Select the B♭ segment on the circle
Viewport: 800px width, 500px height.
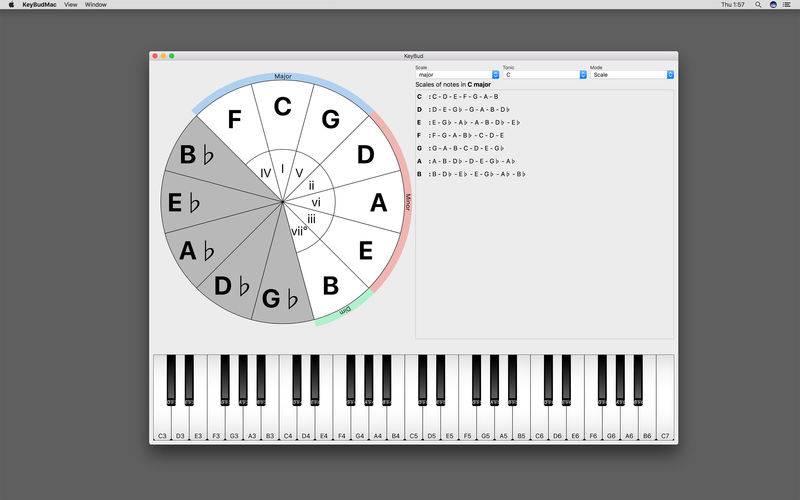196,156
